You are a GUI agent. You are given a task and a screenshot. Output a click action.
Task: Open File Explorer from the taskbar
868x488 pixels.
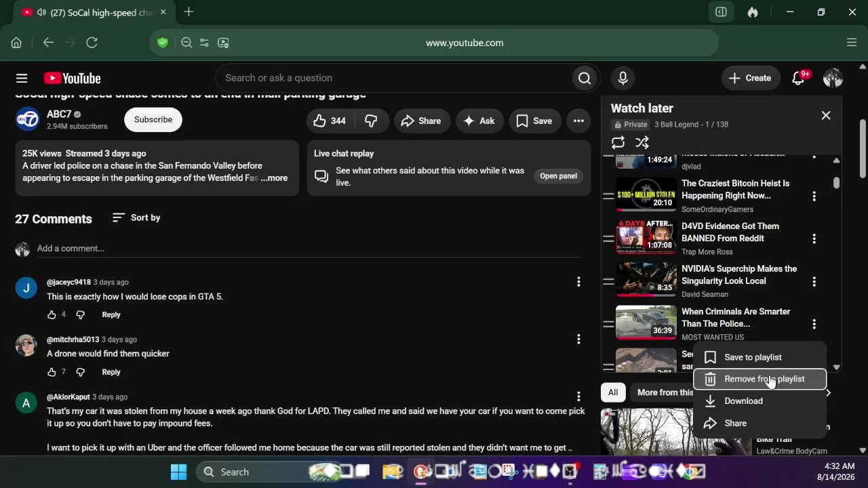coord(392,472)
